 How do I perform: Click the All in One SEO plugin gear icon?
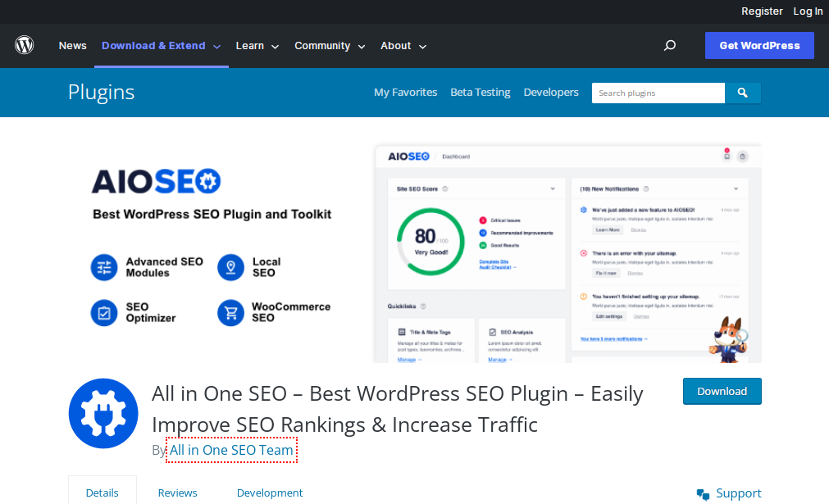[x=103, y=413]
